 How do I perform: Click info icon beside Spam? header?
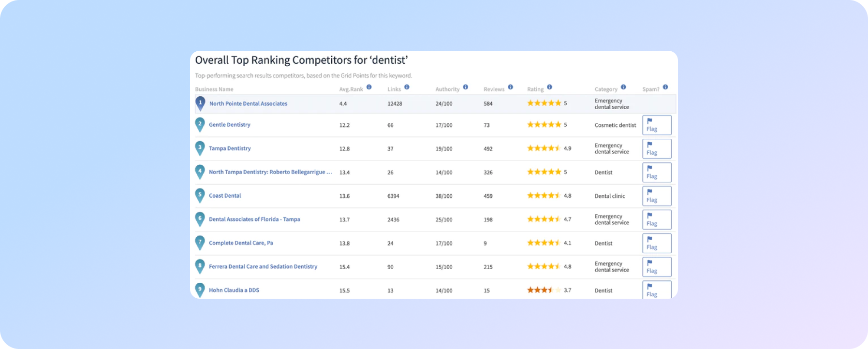click(x=665, y=87)
